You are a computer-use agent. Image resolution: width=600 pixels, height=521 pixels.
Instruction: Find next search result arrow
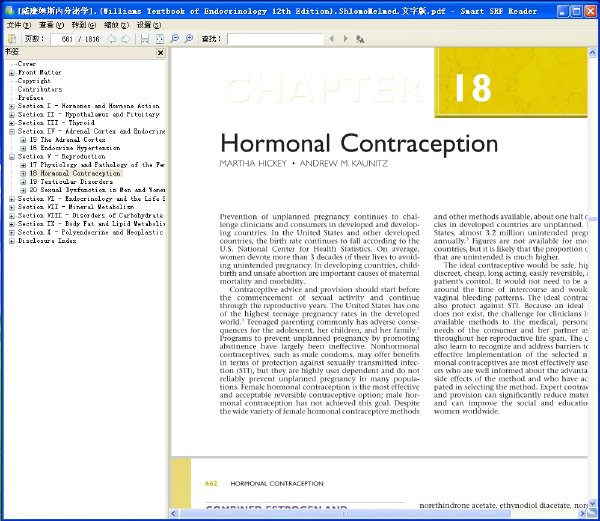(346, 39)
